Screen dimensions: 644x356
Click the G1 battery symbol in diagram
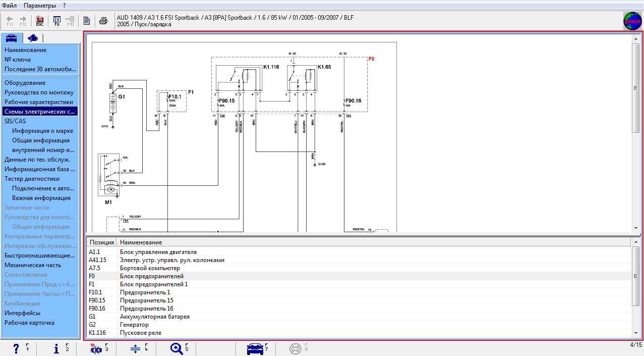pyautogui.click(x=113, y=104)
